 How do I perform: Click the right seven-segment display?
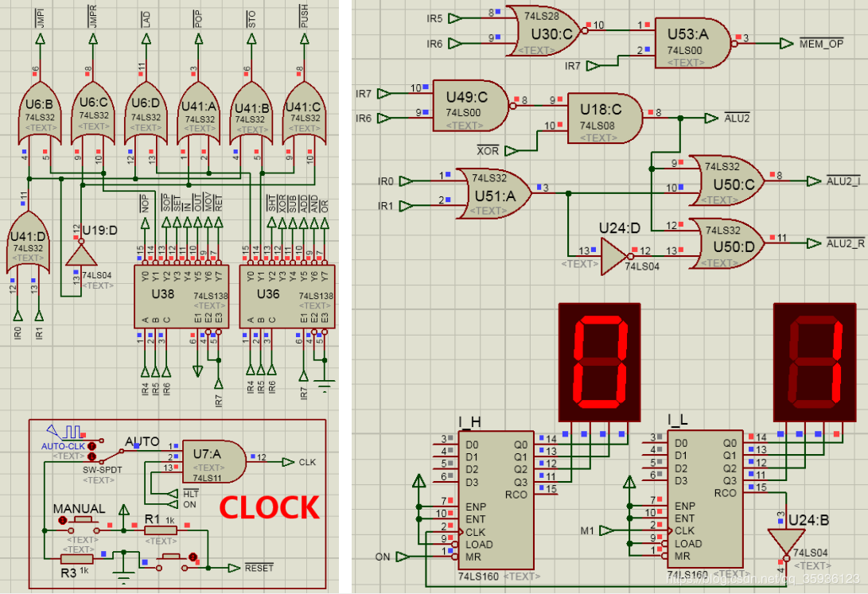[815, 361]
